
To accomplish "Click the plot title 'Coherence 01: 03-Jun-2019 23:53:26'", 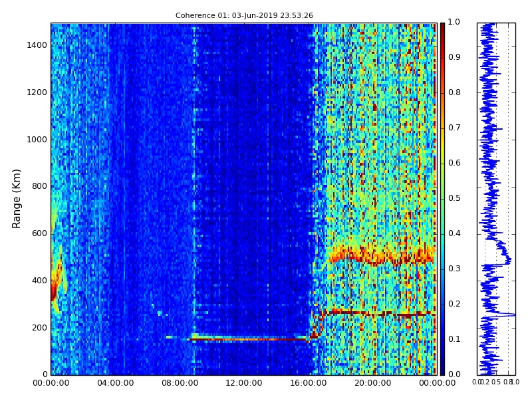I will click(x=244, y=15).
